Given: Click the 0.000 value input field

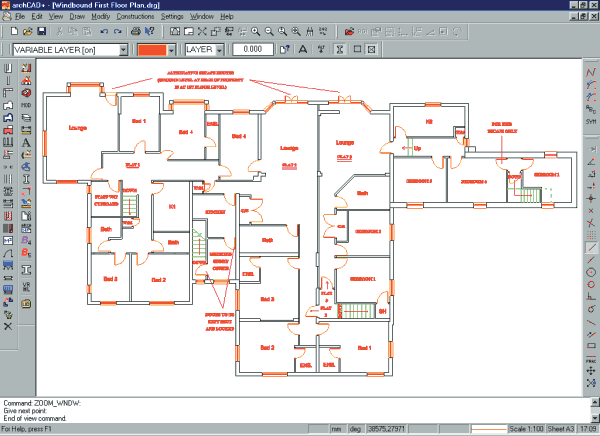Looking at the screenshot, I should 255,48.
